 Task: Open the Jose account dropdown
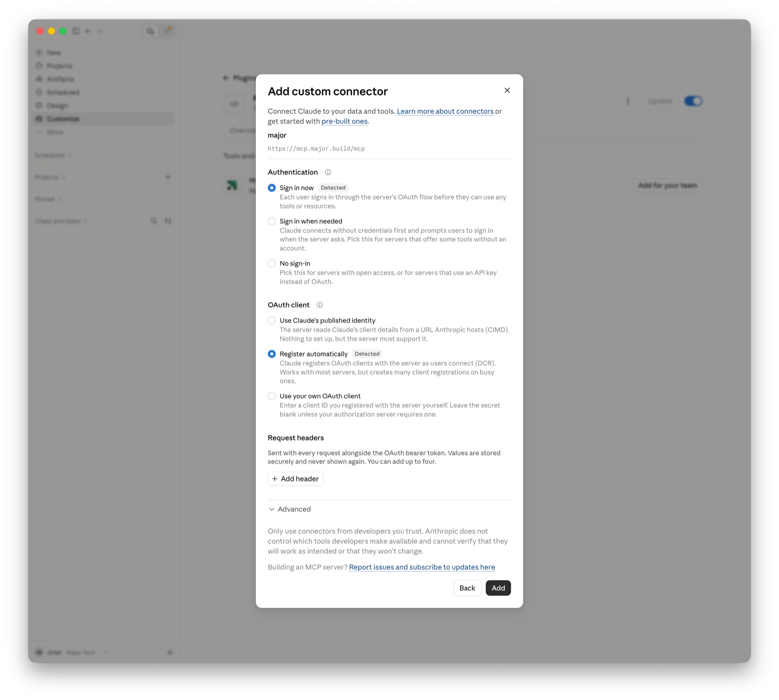point(72,652)
